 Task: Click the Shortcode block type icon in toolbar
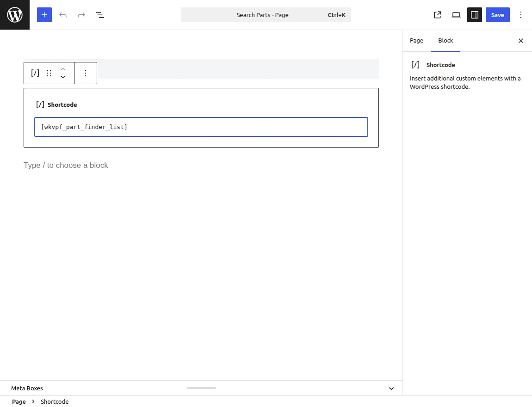(x=35, y=73)
